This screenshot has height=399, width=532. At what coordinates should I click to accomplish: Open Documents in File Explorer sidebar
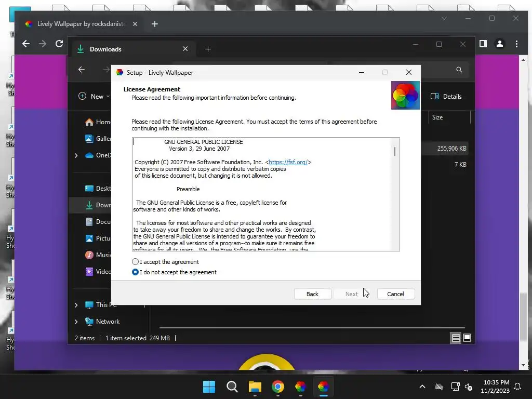point(98,221)
